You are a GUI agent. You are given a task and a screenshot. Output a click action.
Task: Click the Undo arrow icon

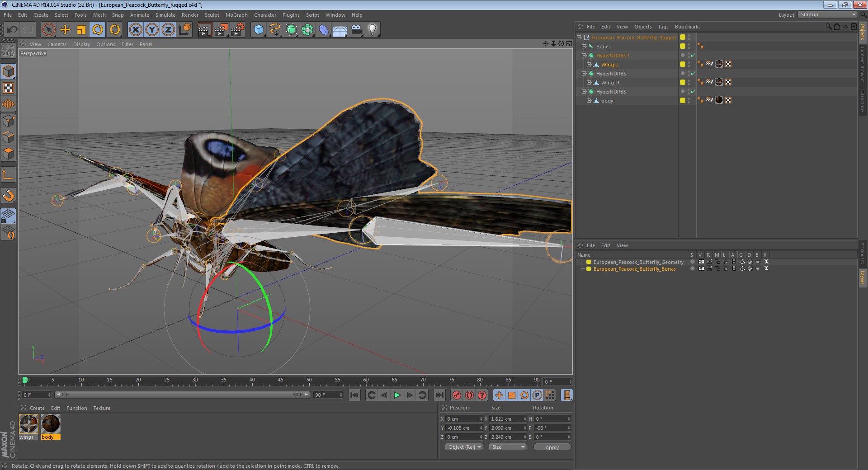pos(12,30)
